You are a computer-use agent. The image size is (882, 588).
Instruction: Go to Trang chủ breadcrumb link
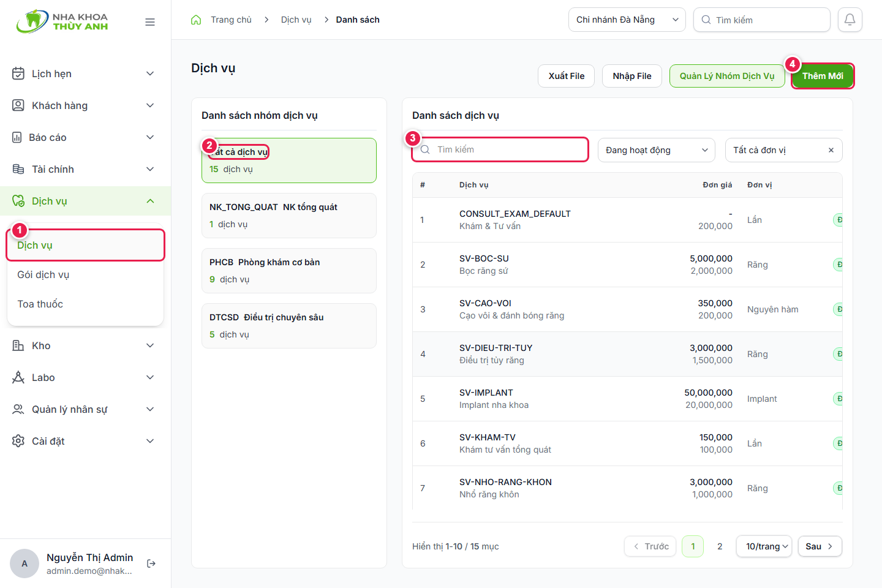click(x=231, y=20)
